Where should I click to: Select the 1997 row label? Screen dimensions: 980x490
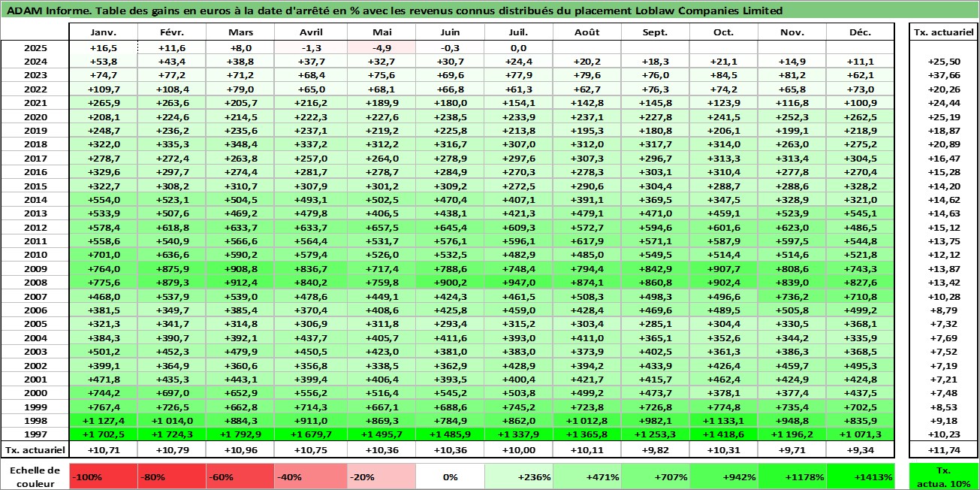click(x=35, y=434)
